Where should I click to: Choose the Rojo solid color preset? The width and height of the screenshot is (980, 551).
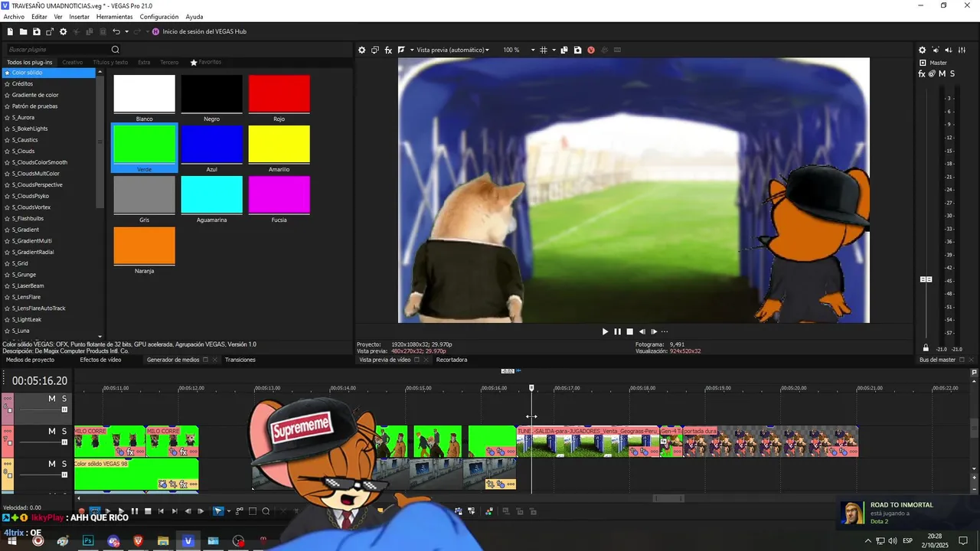tap(279, 94)
